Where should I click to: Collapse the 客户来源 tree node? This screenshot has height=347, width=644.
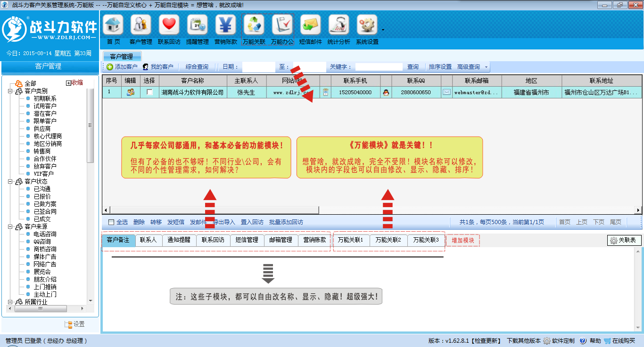[10, 226]
